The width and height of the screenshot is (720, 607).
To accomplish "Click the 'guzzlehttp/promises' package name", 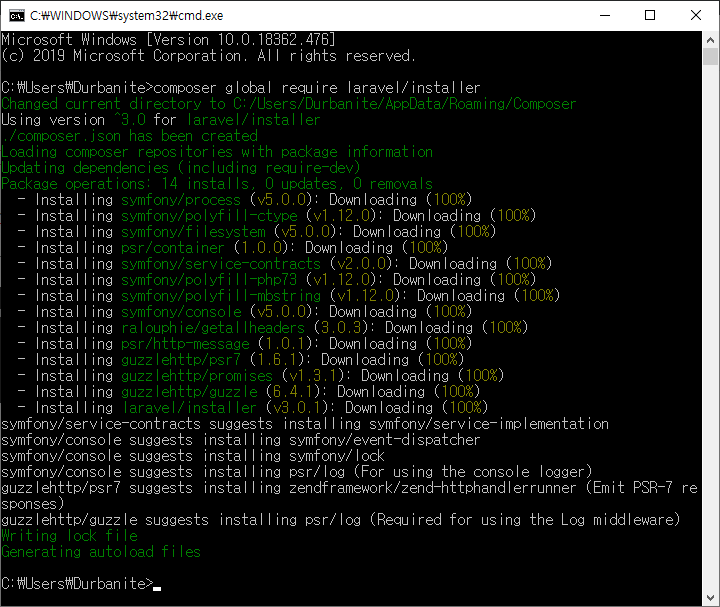I will 197,376.
